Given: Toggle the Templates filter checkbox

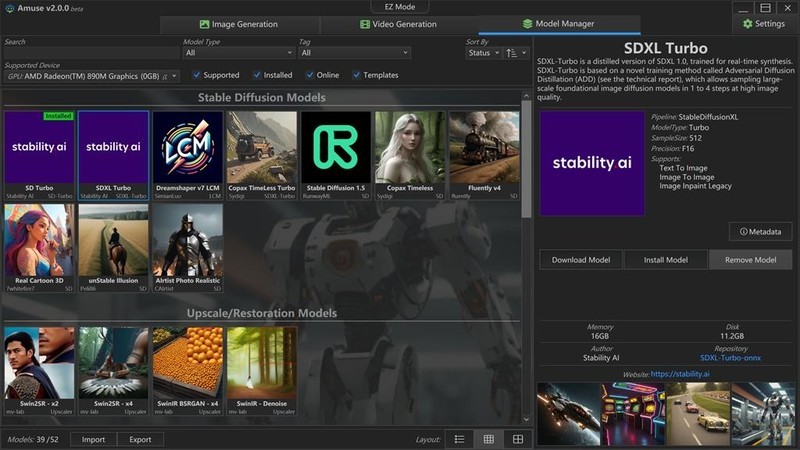Looking at the screenshot, I should 355,75.
